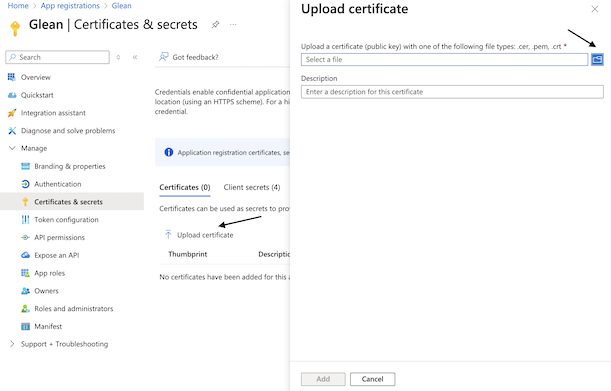Open Diagnose and solve problems
Viewport: 611px width, 391px height.
pyautogui.click(x=68, y=131)
